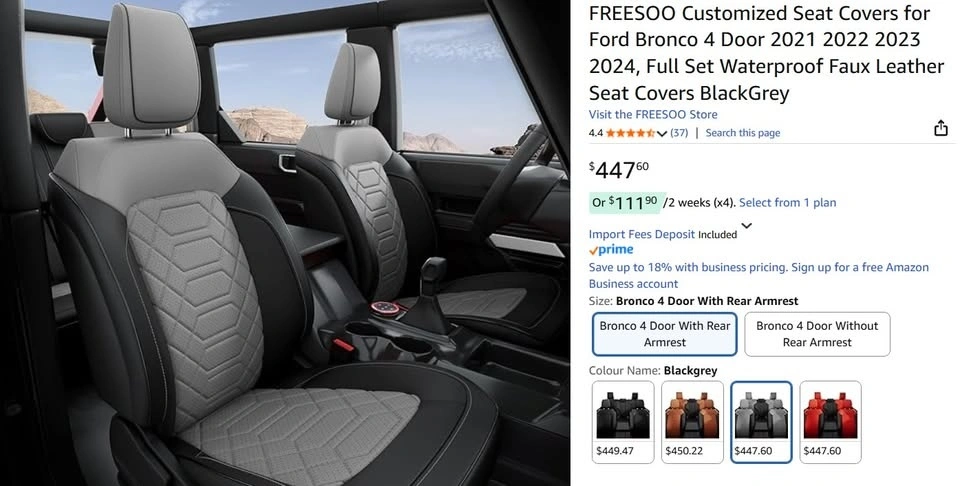Screen dimensions: 960x486
Task: Visit the FREESOO Store link
Action: pos(653,114)
